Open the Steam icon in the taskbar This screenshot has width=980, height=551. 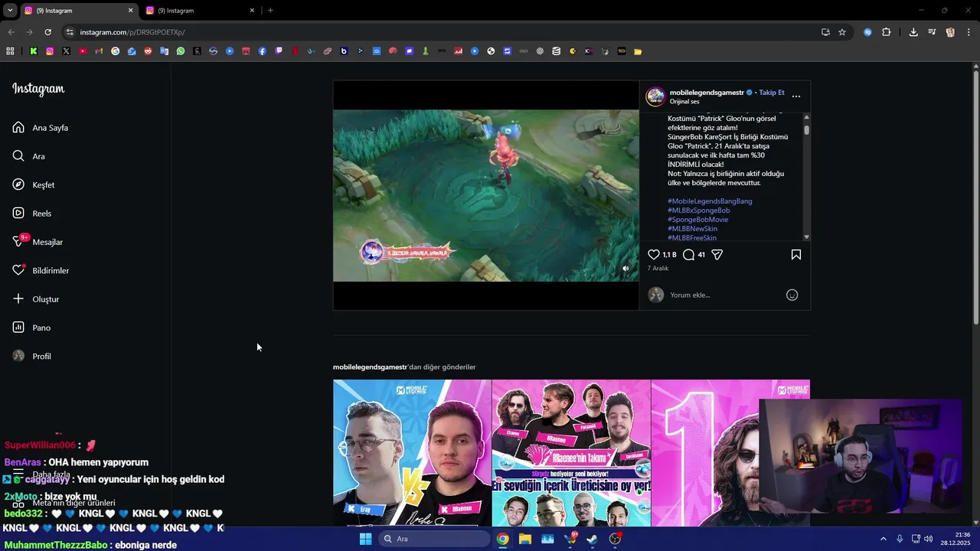point(593,539)
